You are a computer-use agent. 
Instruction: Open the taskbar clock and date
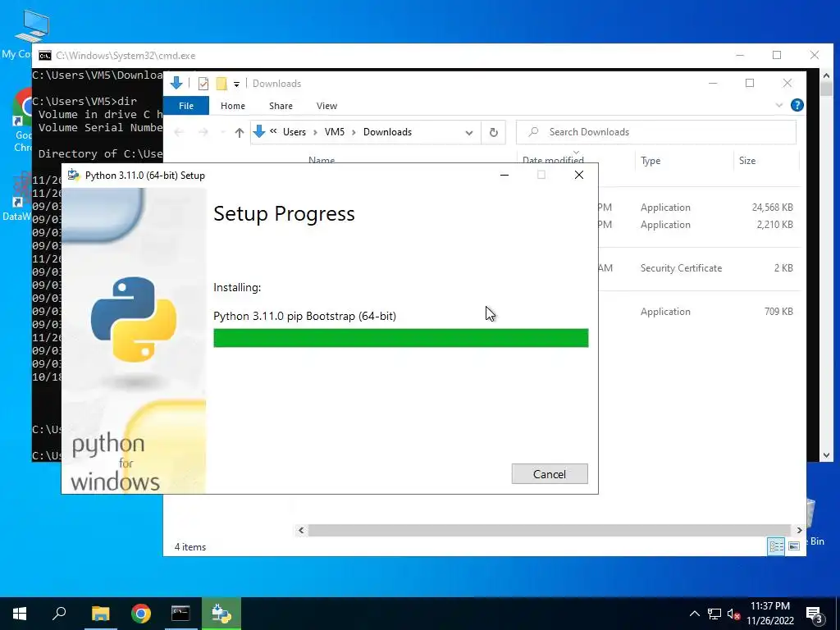(769, 614)
